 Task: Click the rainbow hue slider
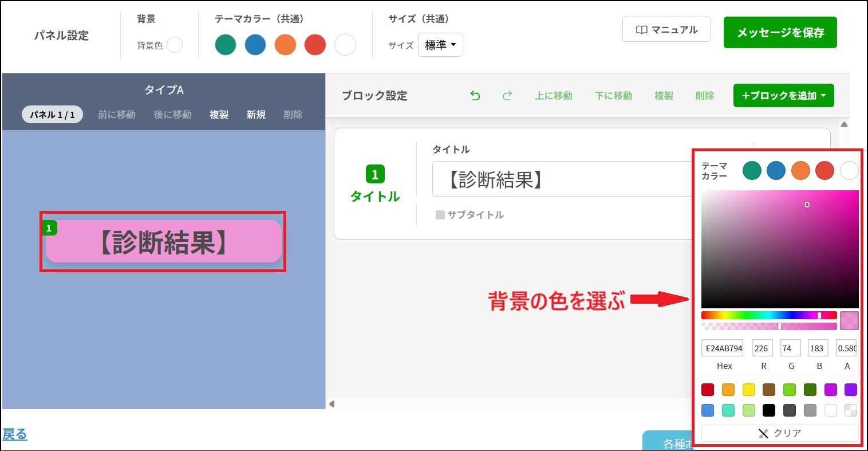click(x=769, y=315)
